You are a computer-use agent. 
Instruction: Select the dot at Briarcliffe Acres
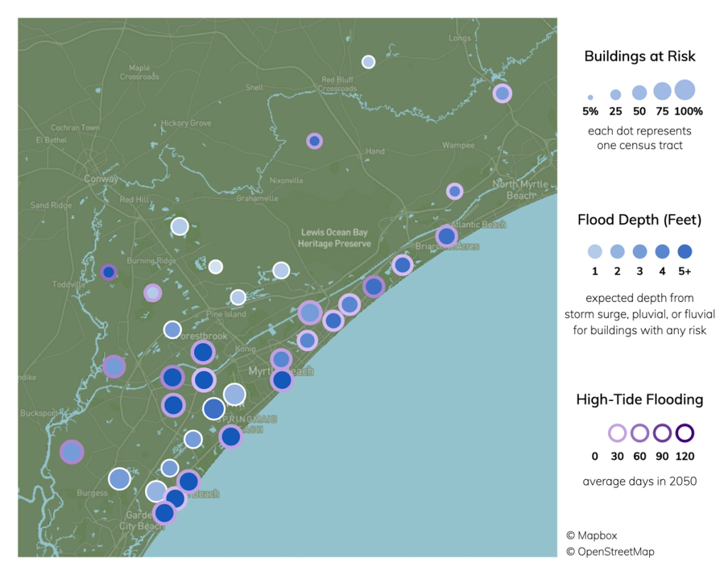point(447,235)
